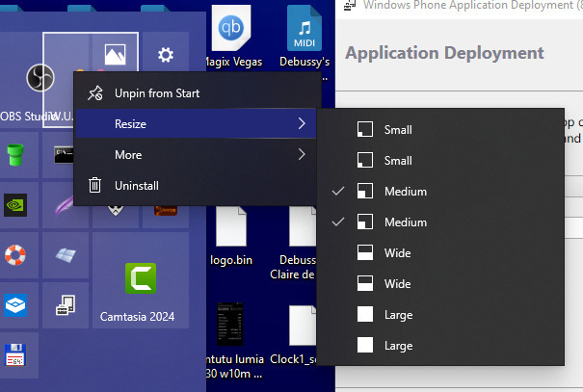Click the NVIDIA tile in Start

pyautogui.click(x=14, y=204)
